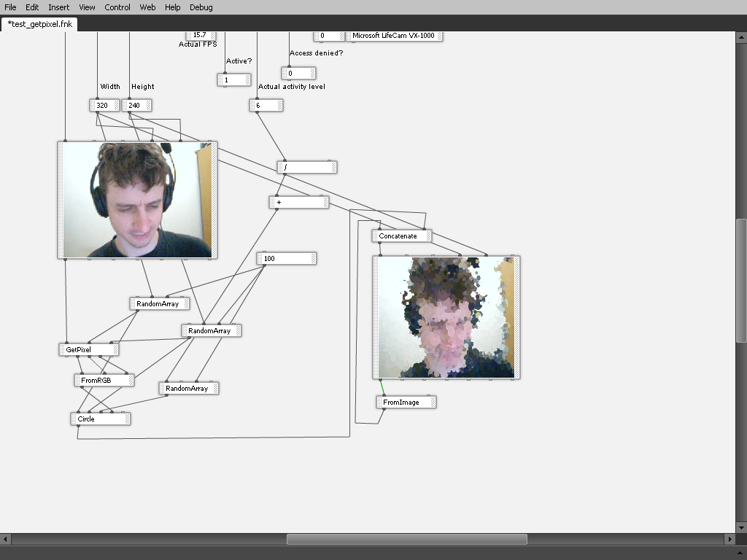Open the Web menu

147,7
